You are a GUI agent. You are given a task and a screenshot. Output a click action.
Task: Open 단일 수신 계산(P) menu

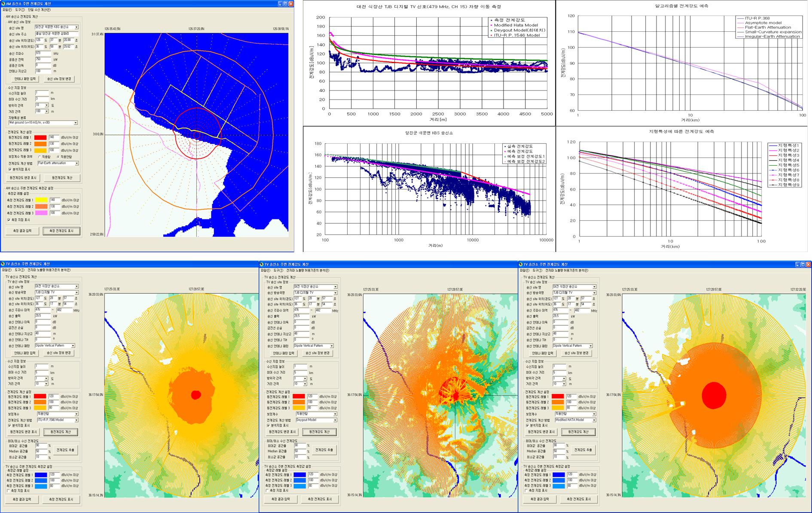39,9
